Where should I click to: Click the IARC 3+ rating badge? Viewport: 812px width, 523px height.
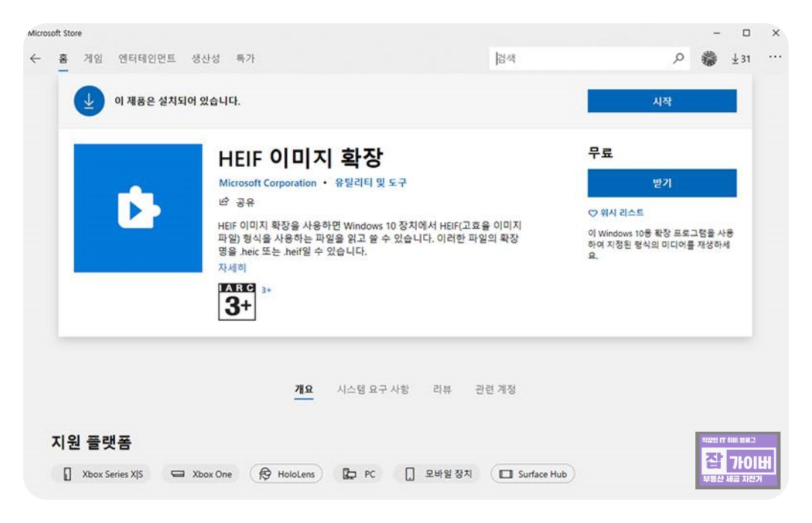pyautogui.click(x=237, y=302)
